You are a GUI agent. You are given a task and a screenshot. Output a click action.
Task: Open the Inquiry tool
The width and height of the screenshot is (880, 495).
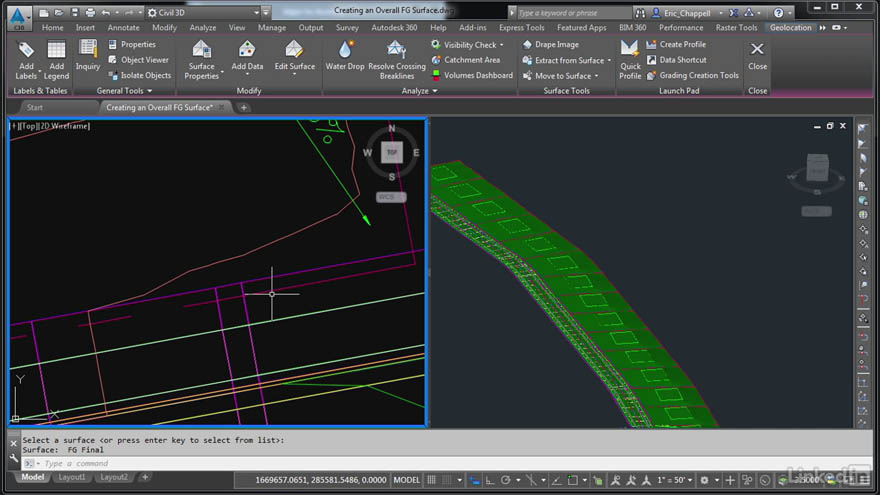88,56
